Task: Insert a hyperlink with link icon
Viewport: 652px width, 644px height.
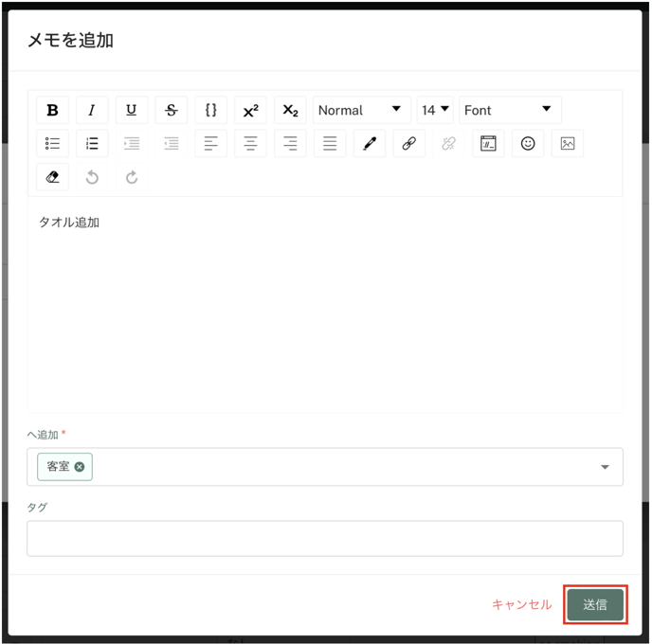Action: (409, 144)
